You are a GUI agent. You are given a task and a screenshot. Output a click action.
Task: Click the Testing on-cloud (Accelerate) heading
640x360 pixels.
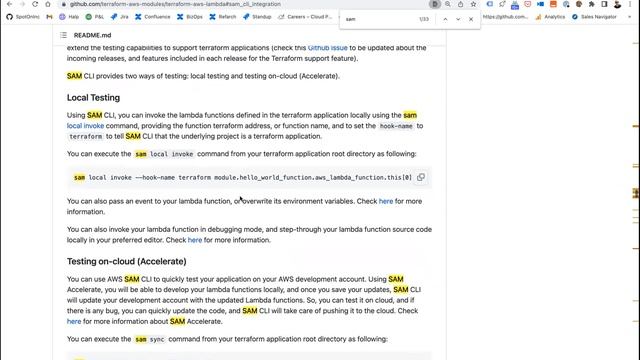click(127, 261)
